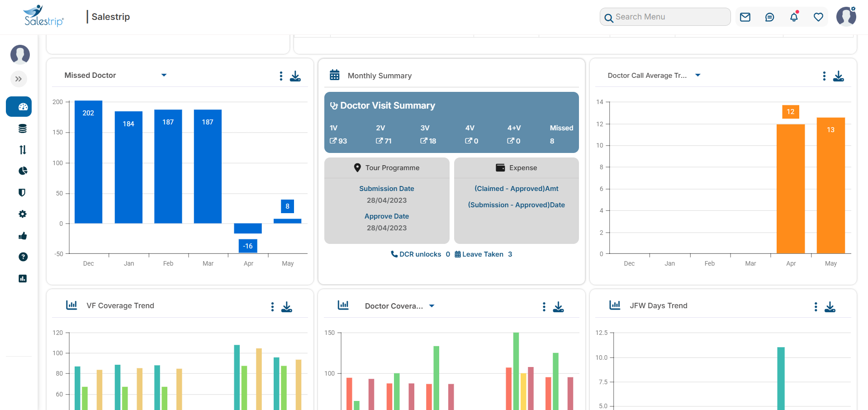Open the notifications bell

point(794,17)
